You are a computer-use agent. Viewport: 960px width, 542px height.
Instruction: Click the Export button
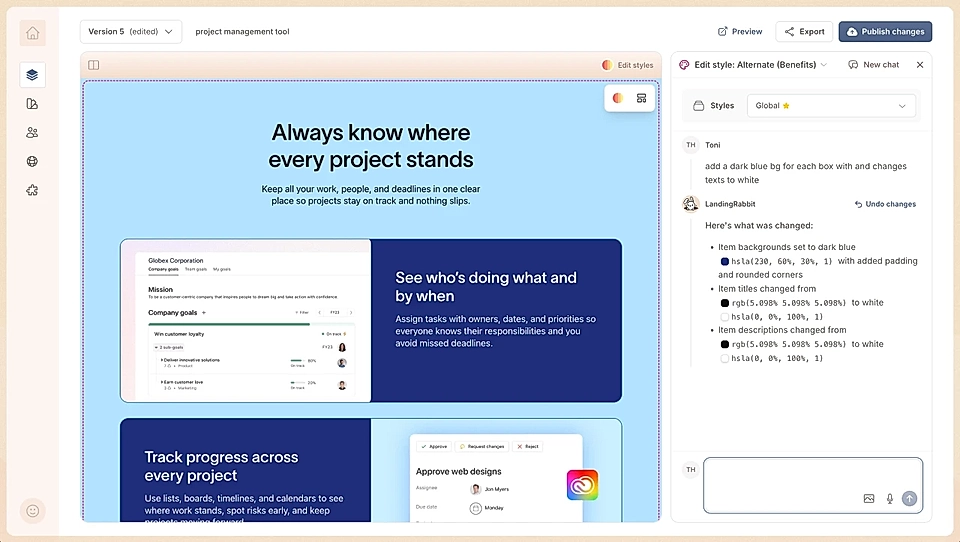point(804,32)
